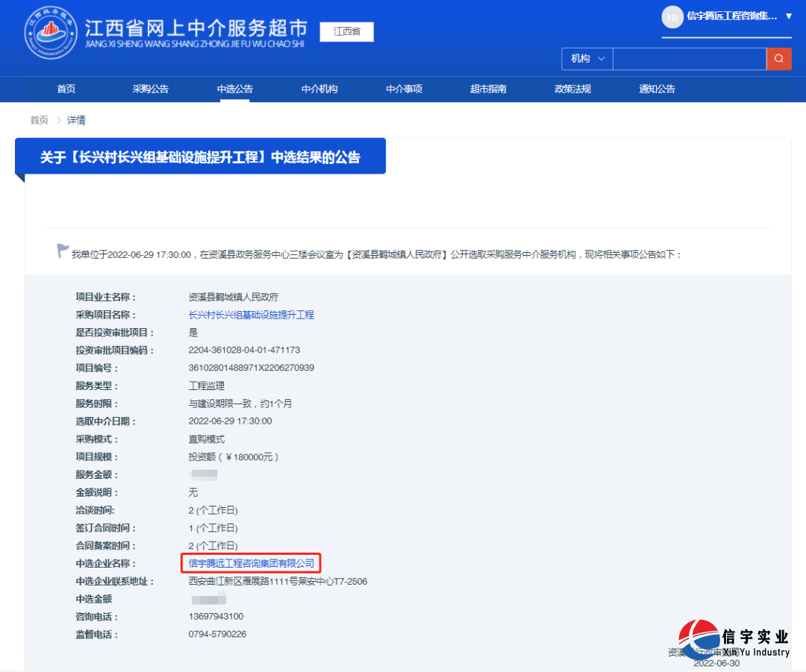Open the 通知公告 menu
806x672 pixels.
657,89
